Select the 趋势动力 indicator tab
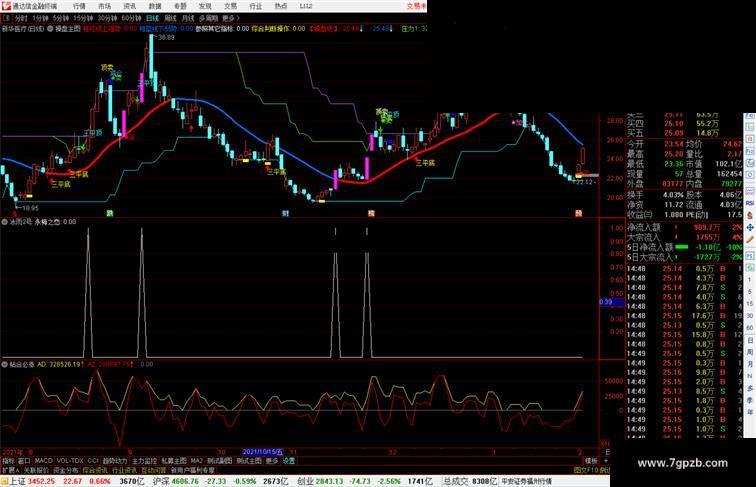 click(x=115, y=461)
